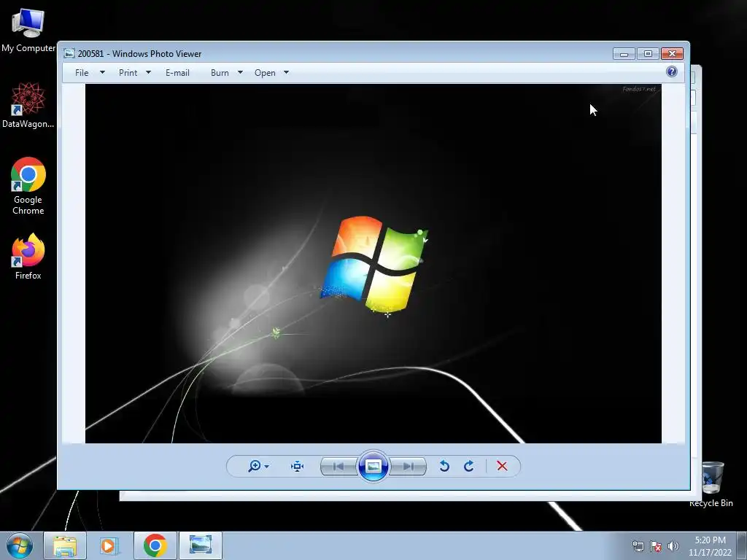Open the Burn menu

pos(220,73)
